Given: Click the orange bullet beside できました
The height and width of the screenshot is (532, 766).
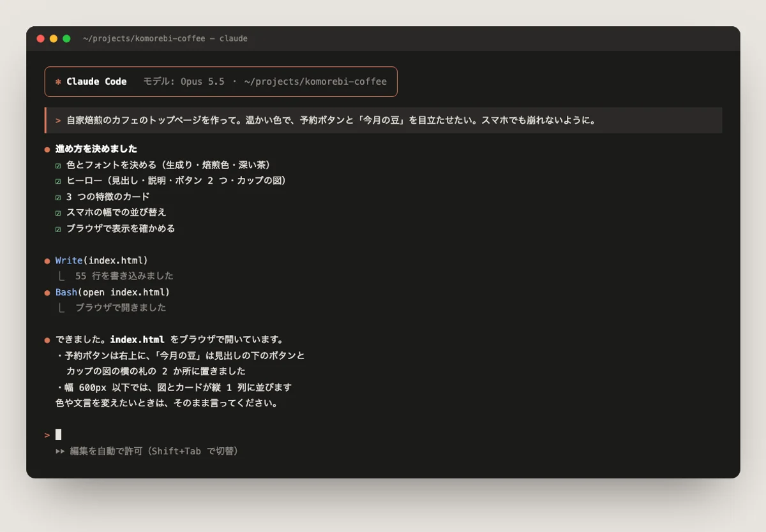Looking at the screenshot, I should (47, 340).
